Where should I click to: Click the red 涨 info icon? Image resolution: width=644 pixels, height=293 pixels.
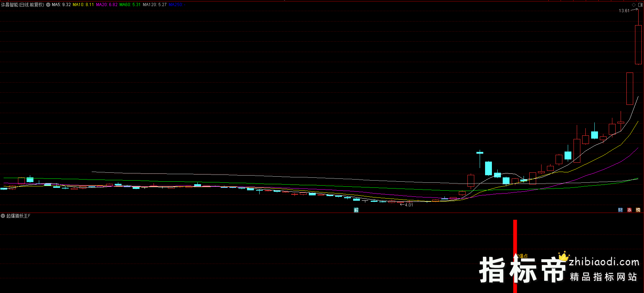coord(629,210)
